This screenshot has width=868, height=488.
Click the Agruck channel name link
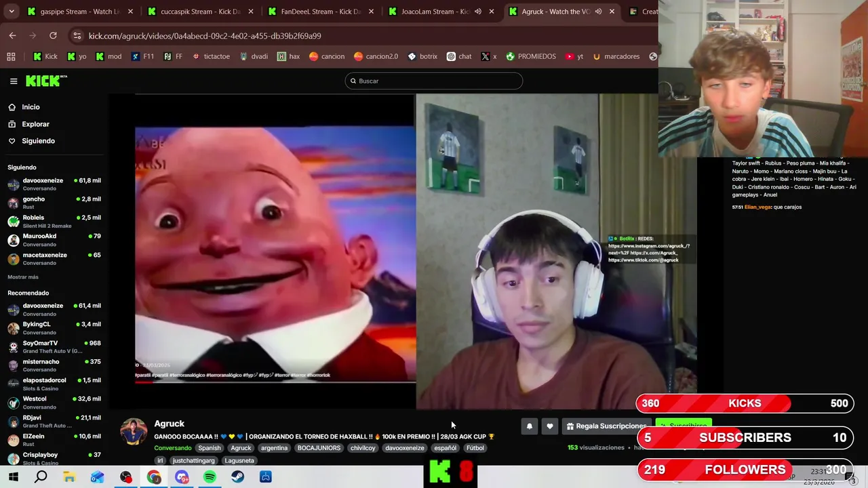pyautogui.click(x=169, y=424)
